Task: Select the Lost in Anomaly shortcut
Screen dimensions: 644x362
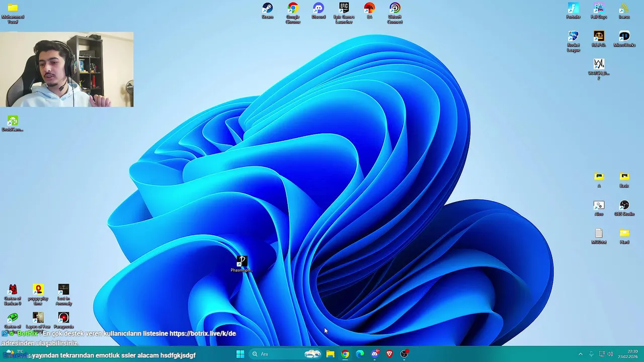Action: (63, 294)
